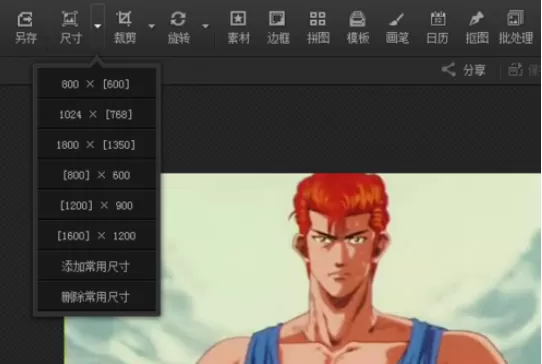This screenshot has width=542, height=364.
Task: Click the 分享 share button
Action: pyautogui.click(x=464, y=70)
